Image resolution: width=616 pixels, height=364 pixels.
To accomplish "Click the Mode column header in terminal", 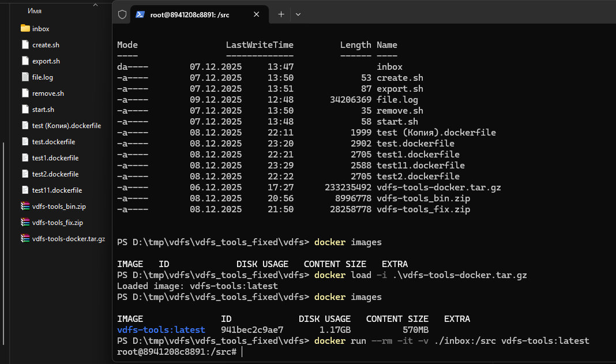I will [127, 45].
